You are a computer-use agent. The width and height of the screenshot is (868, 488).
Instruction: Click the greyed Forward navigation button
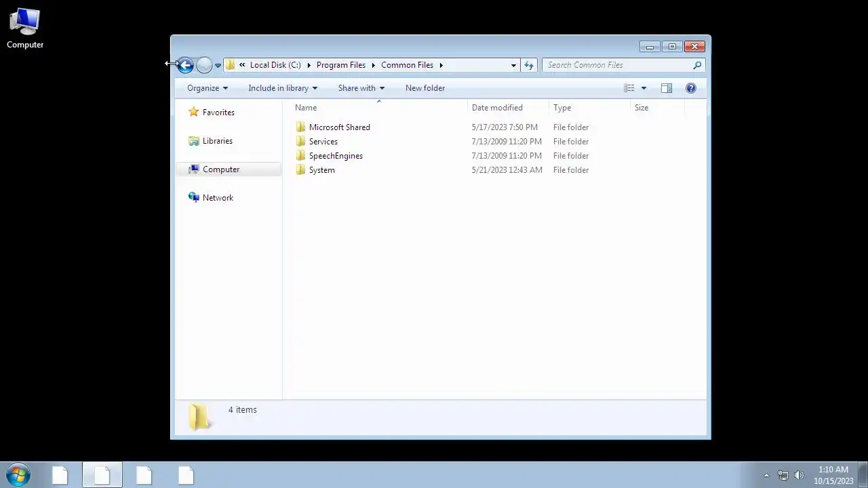click(x=204, y=65)
